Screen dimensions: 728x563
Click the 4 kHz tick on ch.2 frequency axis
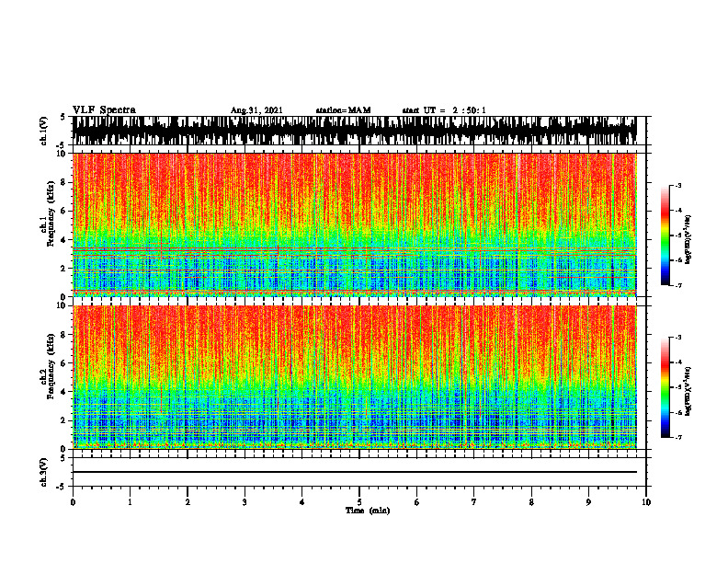64,392
